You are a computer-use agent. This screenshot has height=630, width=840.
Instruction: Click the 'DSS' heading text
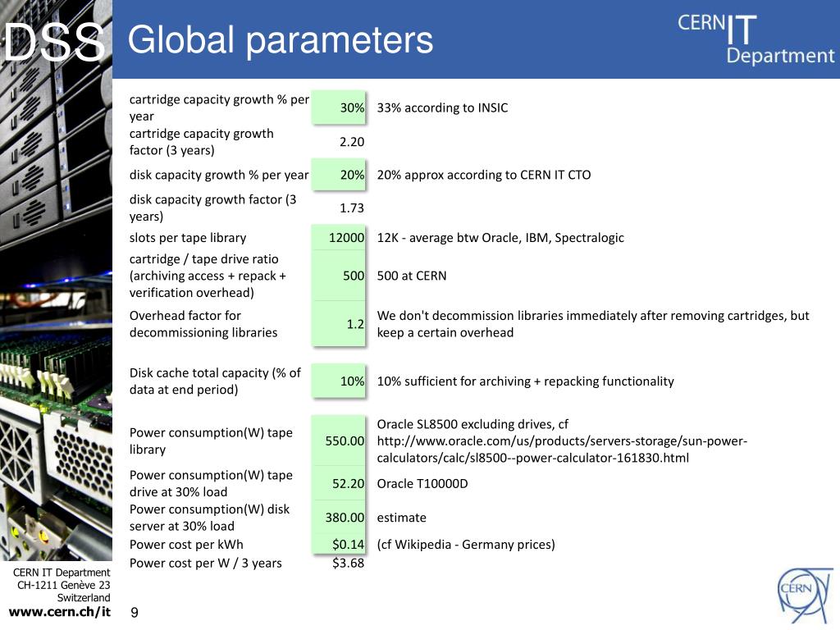[55, 41]
